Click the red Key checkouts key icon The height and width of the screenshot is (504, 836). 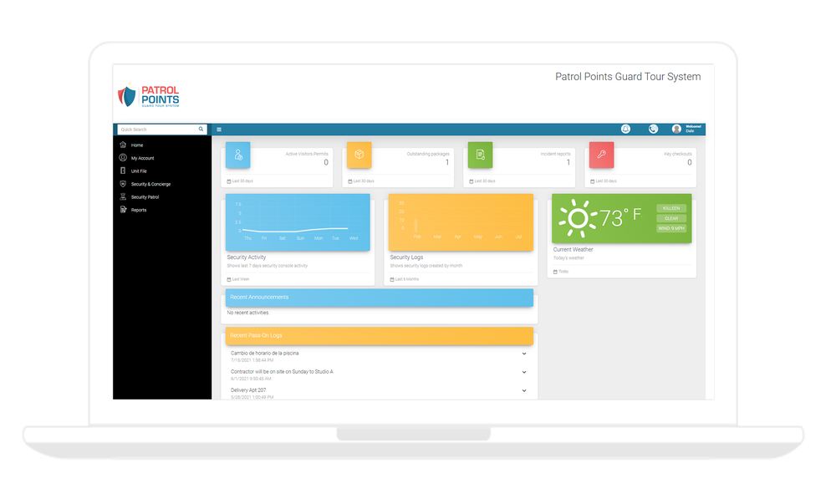[601, 155]
